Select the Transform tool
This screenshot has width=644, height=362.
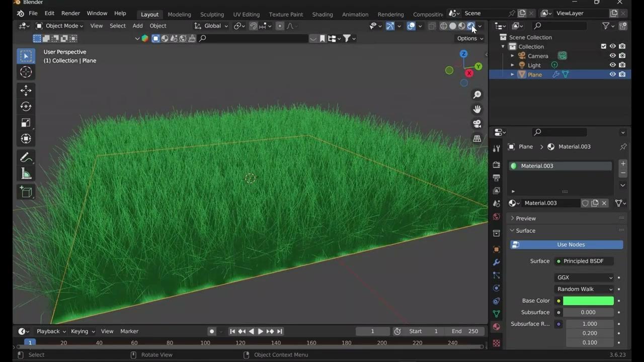pos(26,139)
